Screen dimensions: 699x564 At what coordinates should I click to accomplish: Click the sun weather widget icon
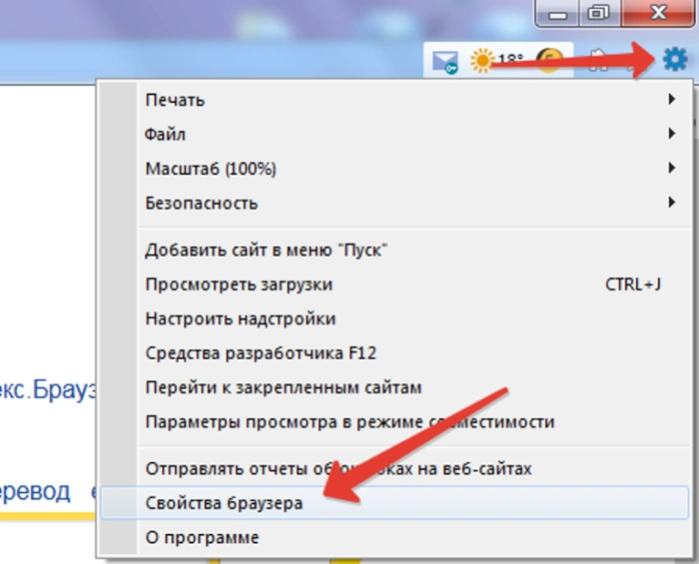pos(482,60)
